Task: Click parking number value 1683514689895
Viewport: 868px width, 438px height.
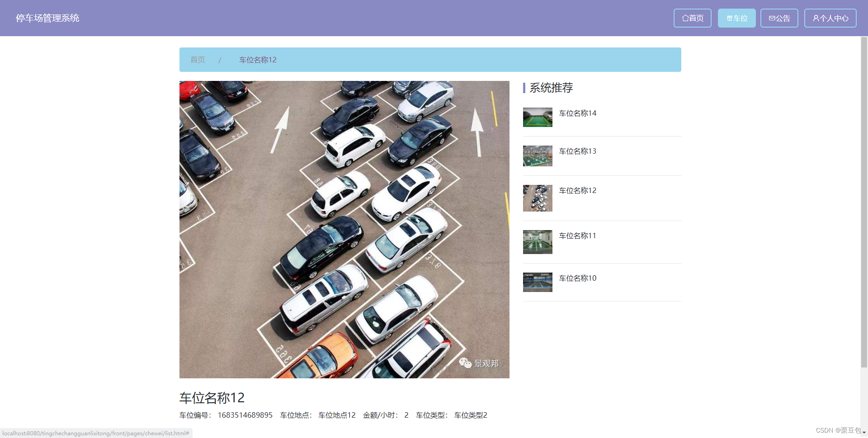Action: point(245,415)
